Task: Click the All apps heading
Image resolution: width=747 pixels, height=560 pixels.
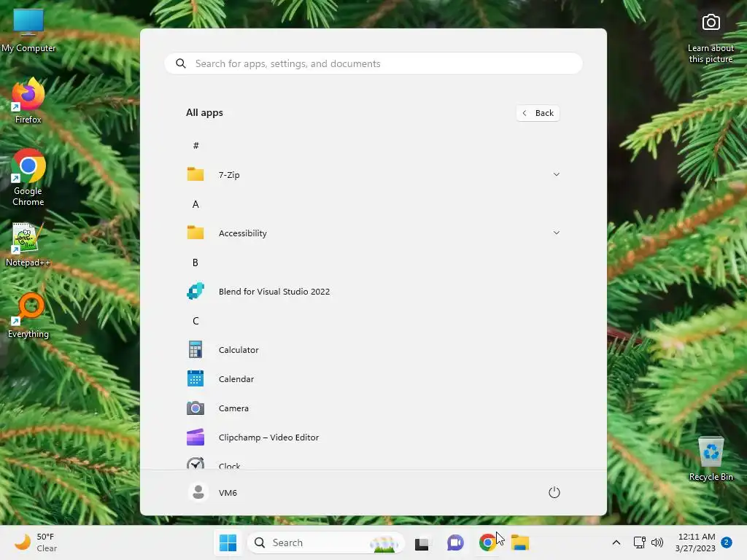Action: [204, 113]
